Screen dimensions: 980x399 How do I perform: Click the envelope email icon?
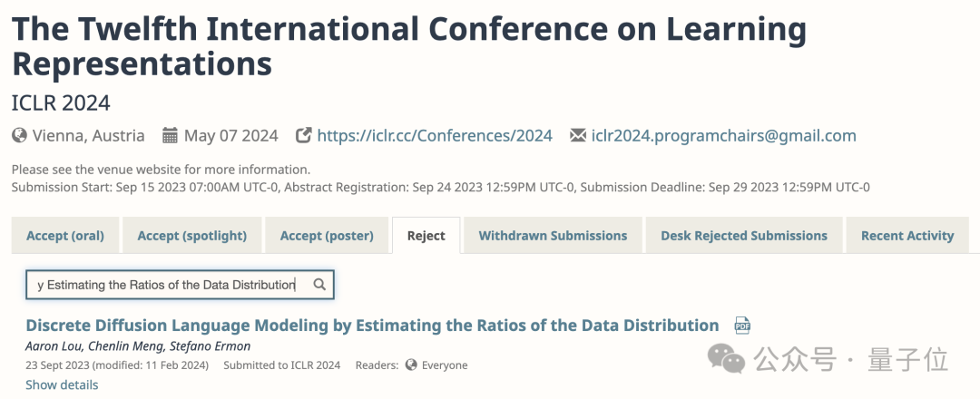pyautogui.click(x=577, y=136)
